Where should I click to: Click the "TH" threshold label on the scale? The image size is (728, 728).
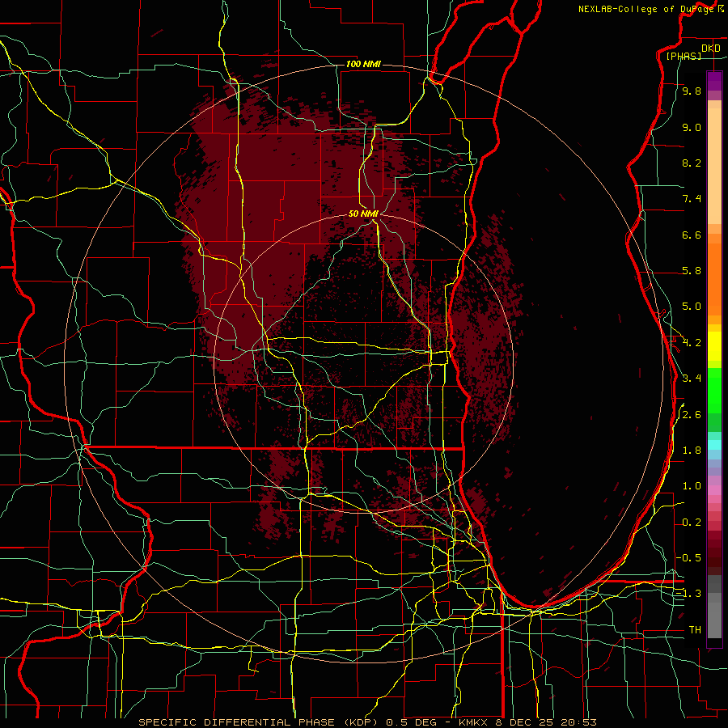click(x=695, y=630)
